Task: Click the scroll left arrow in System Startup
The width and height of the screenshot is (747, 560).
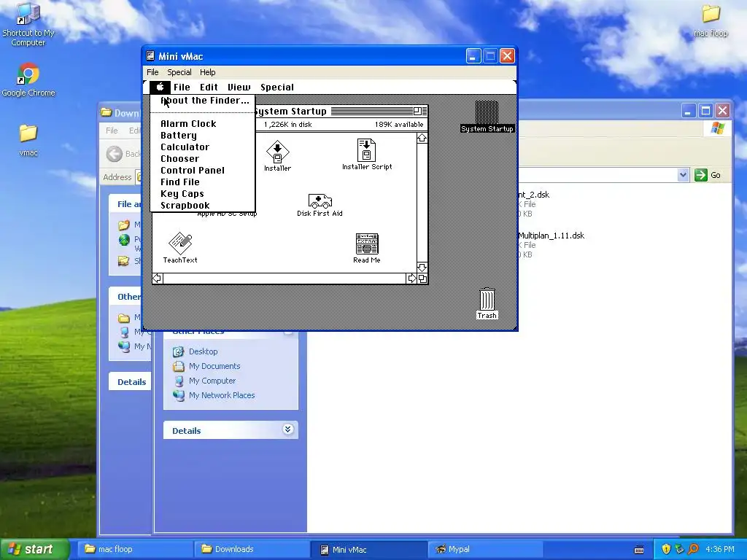Action: pos(158,278)
